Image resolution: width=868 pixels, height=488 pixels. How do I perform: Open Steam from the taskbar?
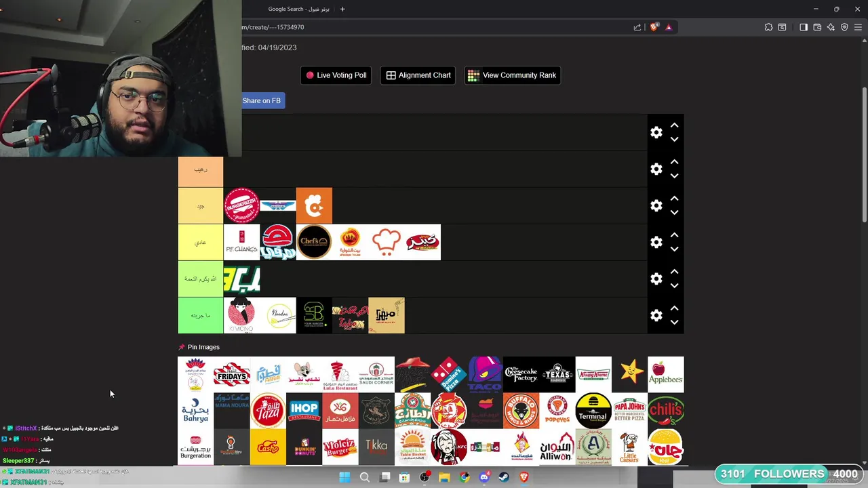(x=504, y=477)
